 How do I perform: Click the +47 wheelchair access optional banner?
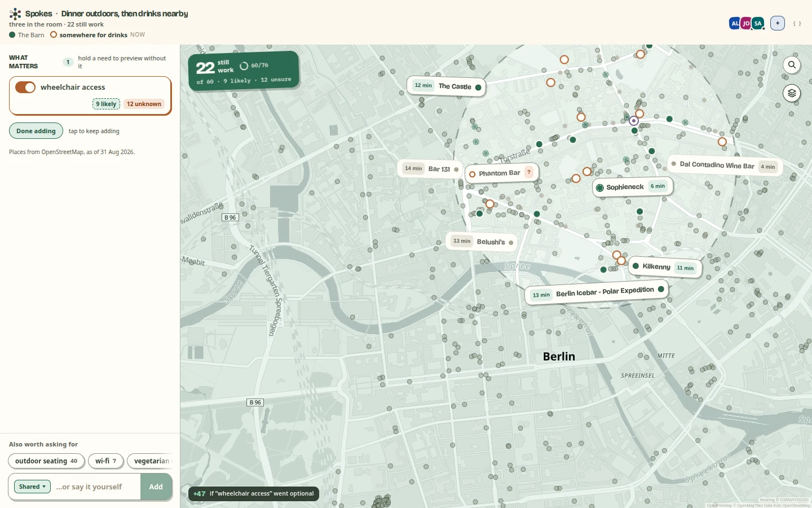pyautogui.click(x=254, y=493)
